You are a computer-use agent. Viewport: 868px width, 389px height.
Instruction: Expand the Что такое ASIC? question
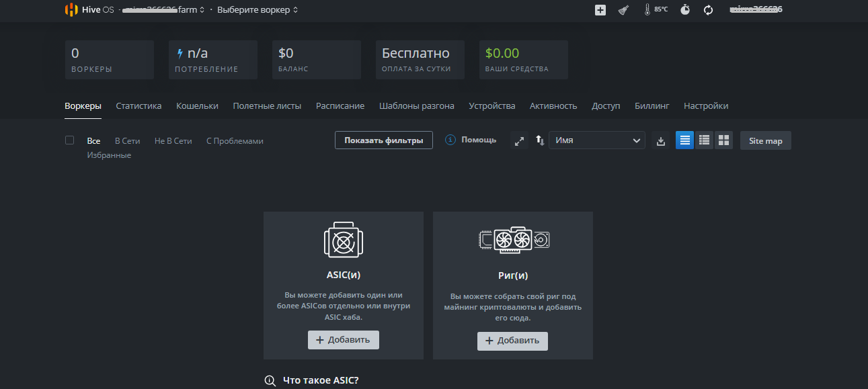click(321, 380)
